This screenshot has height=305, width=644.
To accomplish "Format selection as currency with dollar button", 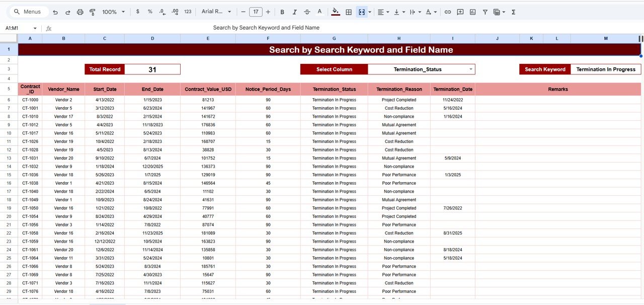I will [x=138, y=12].
